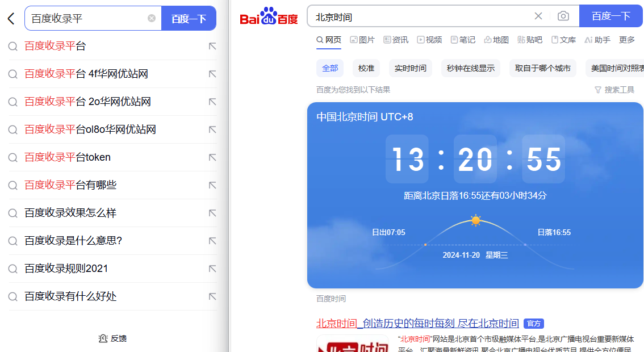
Task: Switch to the 视频 tab
Action: (429, 40)
